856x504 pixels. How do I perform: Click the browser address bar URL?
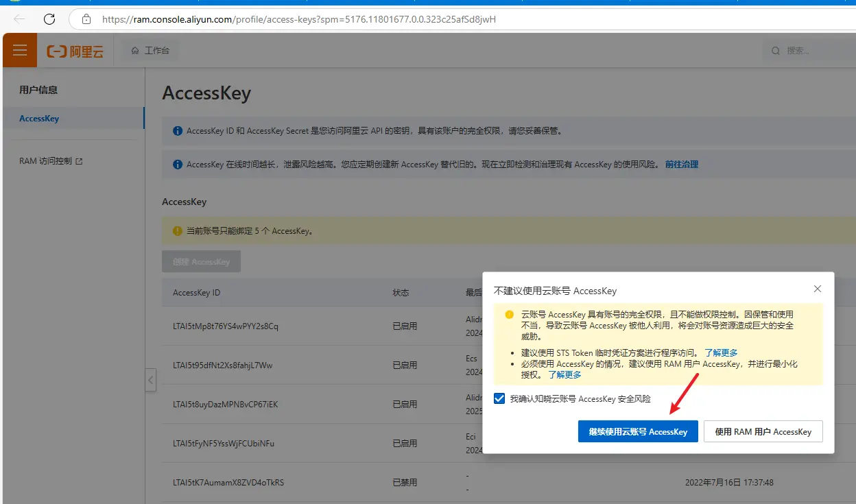tap(298, 19)
